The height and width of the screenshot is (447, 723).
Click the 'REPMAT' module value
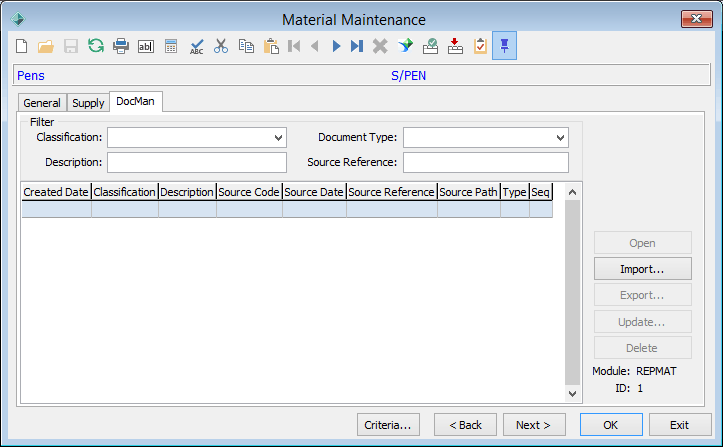pos(656,371)
